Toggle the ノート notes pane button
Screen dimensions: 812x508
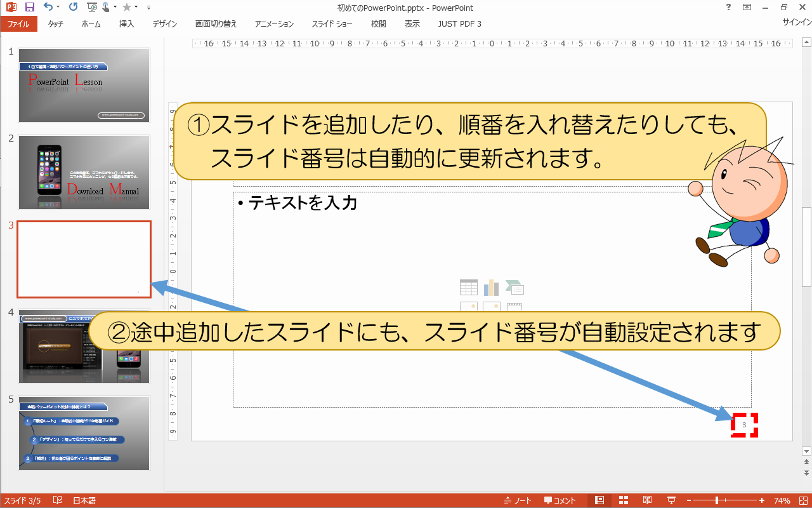[518, 500]
